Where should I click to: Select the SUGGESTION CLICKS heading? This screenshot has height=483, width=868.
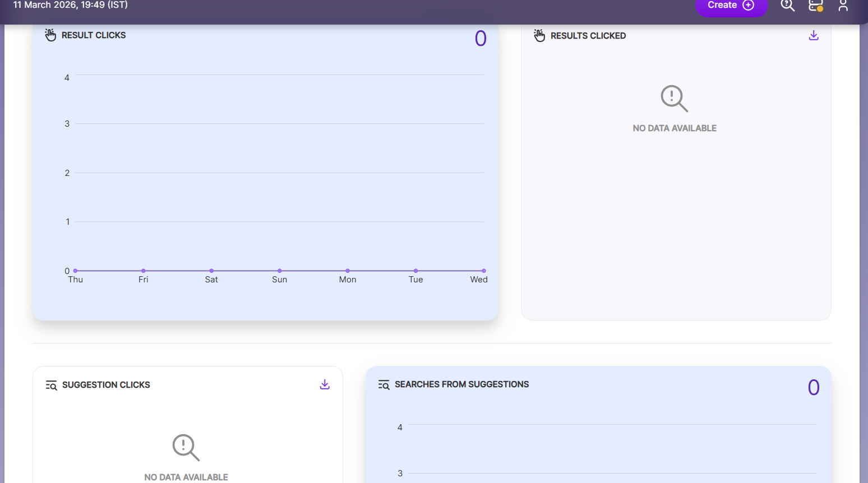pyautogui.click(x=106, y=385)
